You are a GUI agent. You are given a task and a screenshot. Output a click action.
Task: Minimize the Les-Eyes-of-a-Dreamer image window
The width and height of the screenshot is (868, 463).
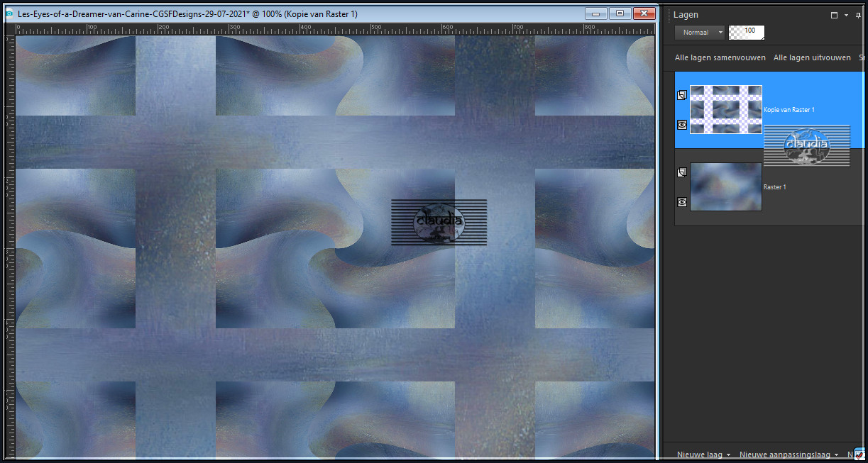click(596, 13)
